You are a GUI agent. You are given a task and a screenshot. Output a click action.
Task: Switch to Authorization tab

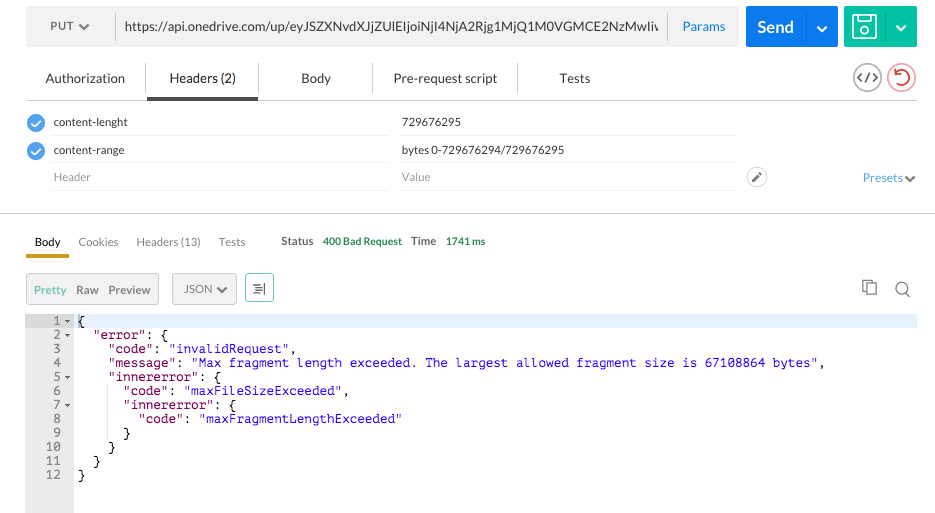click(x=85, y=78)
